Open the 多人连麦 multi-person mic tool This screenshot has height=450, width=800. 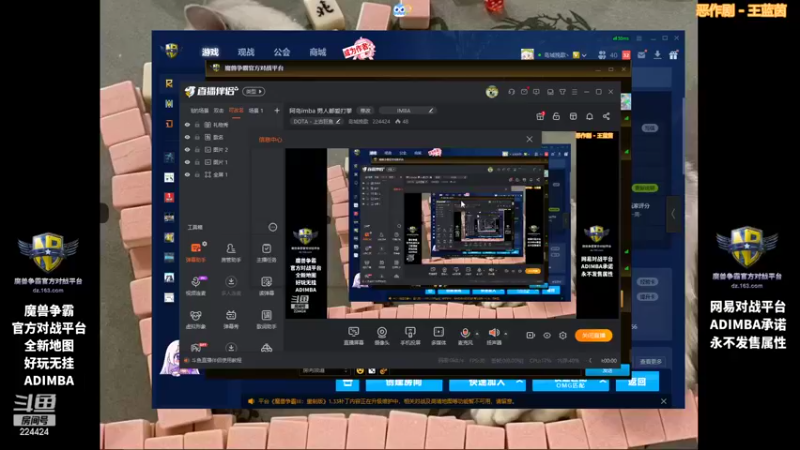tap(231, 286)
